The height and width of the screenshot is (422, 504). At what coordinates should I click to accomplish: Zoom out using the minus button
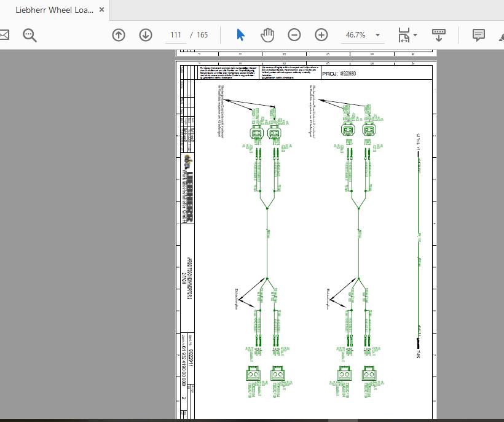coord(294,35)
